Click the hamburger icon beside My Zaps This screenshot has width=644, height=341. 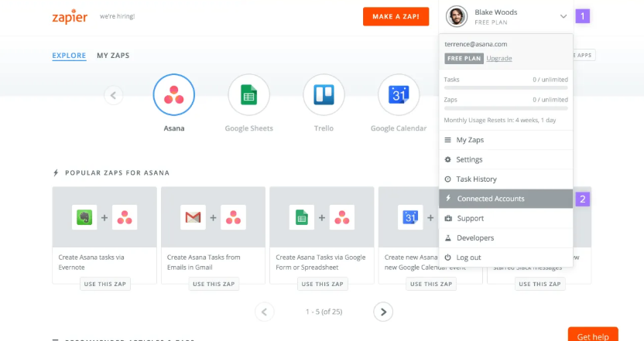tap(447, 140)
